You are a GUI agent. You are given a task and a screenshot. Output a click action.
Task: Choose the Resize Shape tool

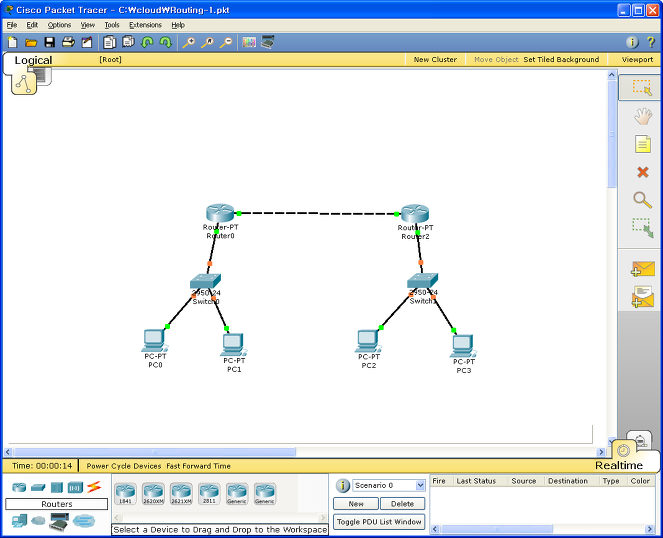(x=643, y=228)
